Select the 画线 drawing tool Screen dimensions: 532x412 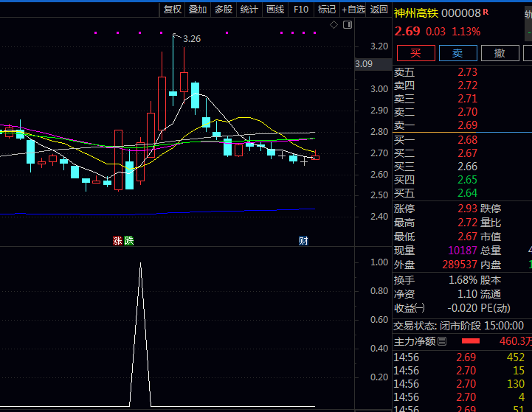(x=275, y=10)
